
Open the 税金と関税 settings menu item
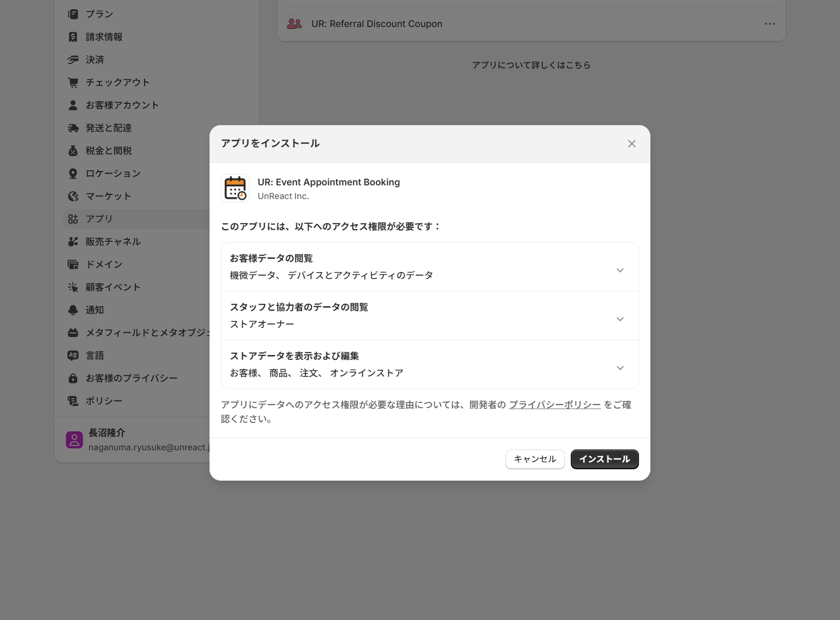137,151
